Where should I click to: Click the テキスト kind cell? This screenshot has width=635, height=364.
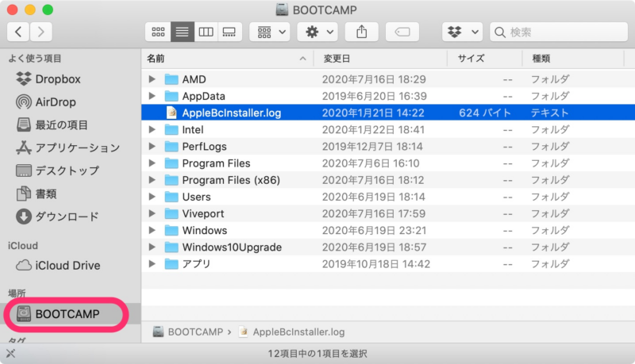click(549, 113)
